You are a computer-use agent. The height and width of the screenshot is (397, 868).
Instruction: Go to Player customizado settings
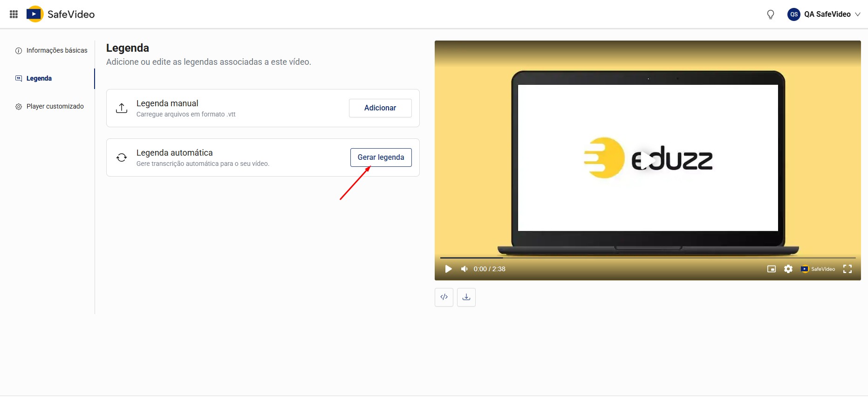point(50,106)
